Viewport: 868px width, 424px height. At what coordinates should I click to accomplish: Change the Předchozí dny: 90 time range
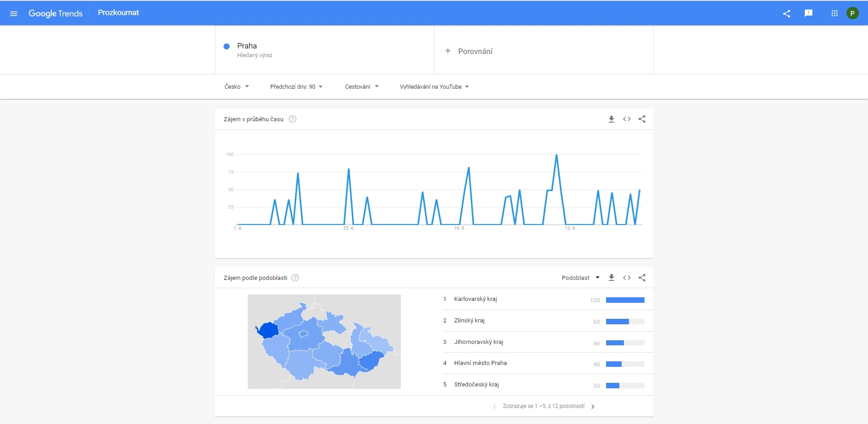[296, 86]
